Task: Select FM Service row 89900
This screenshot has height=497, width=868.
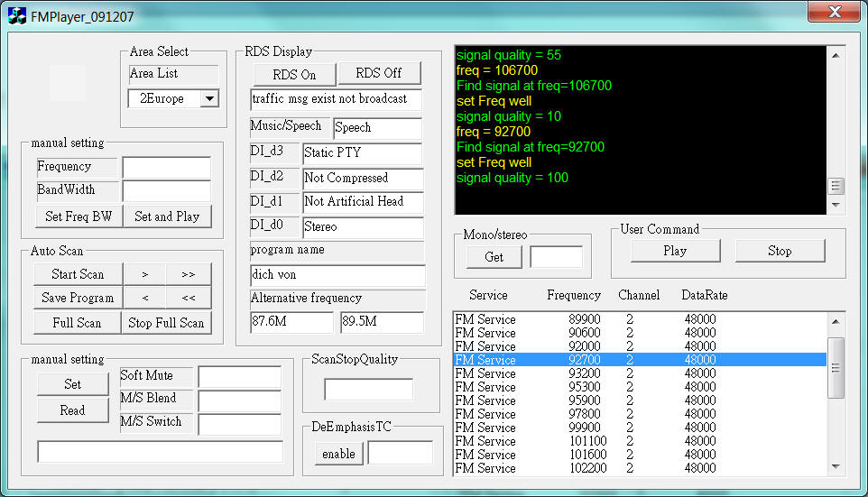Action: (640, 319)
